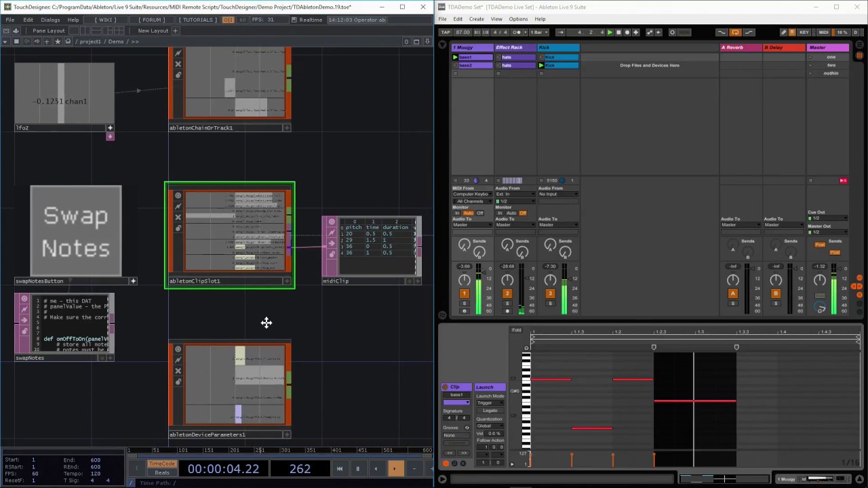Click the Ableton transport Play button

tap(610, 33)
